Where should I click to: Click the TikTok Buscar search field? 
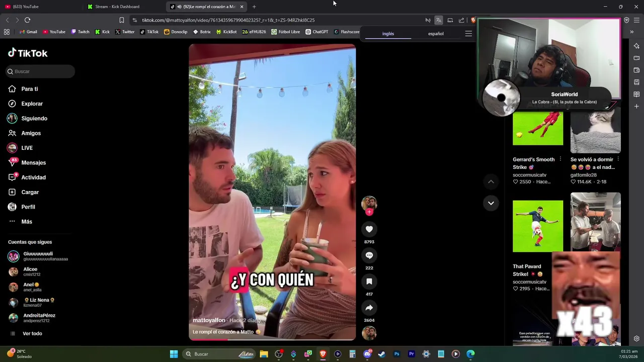[40, 71]
